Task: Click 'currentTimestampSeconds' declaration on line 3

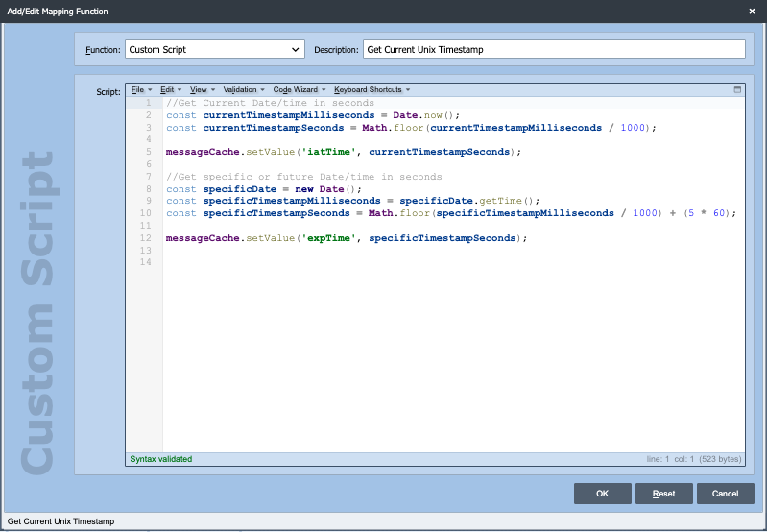Action: coord(274,128)
